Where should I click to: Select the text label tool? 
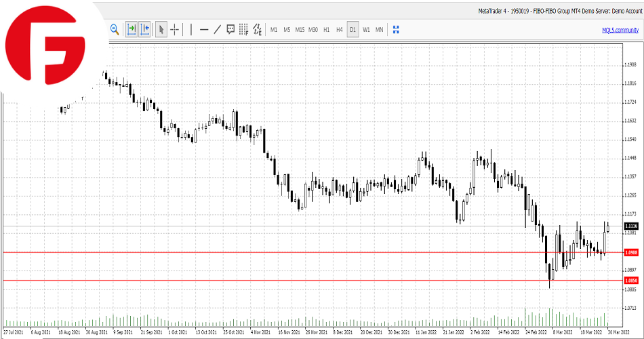(230, 29)
